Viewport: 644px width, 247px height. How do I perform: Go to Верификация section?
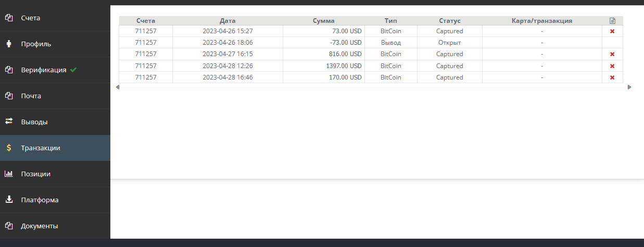pyautogui.click(x=44, y=70)
